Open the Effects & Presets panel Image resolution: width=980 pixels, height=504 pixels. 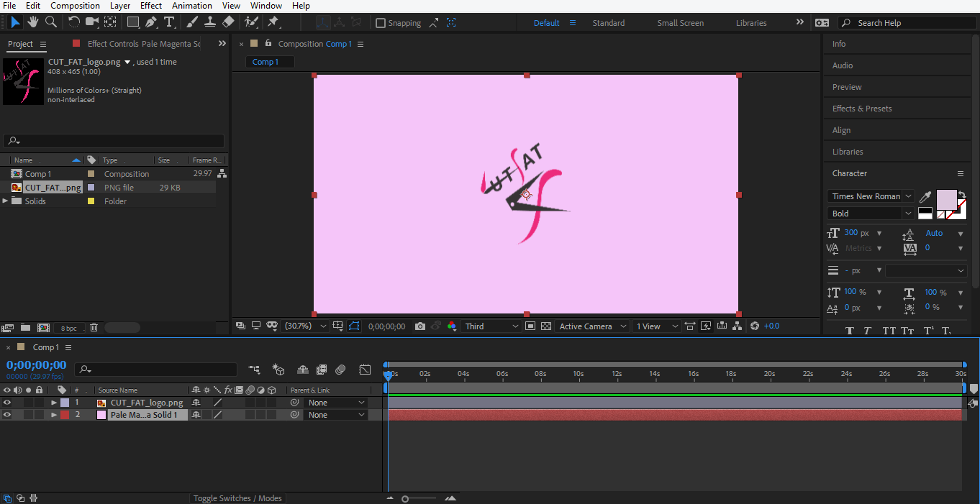pos(862,109)
